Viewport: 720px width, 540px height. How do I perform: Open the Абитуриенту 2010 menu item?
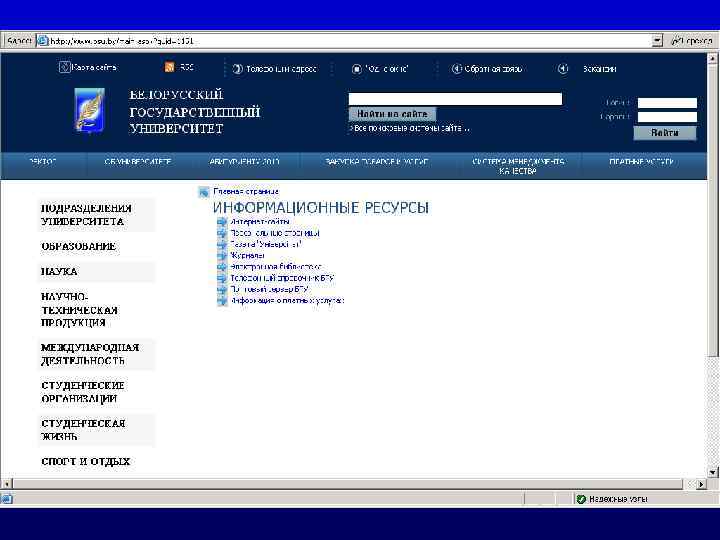click(244, 162)
